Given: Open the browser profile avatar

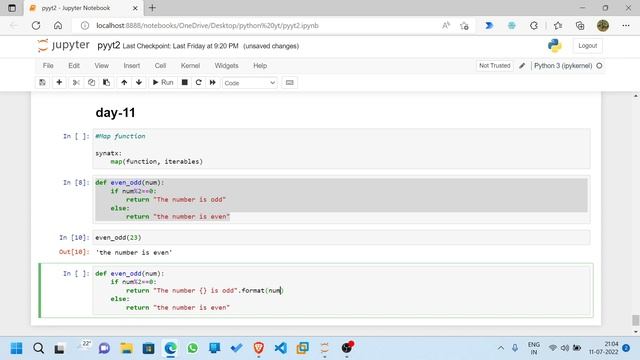Looking at the screenshot, I should (603, 26).
